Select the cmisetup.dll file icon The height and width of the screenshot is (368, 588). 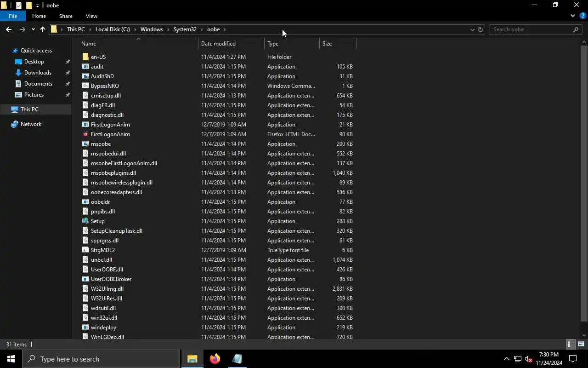point(85,96)
